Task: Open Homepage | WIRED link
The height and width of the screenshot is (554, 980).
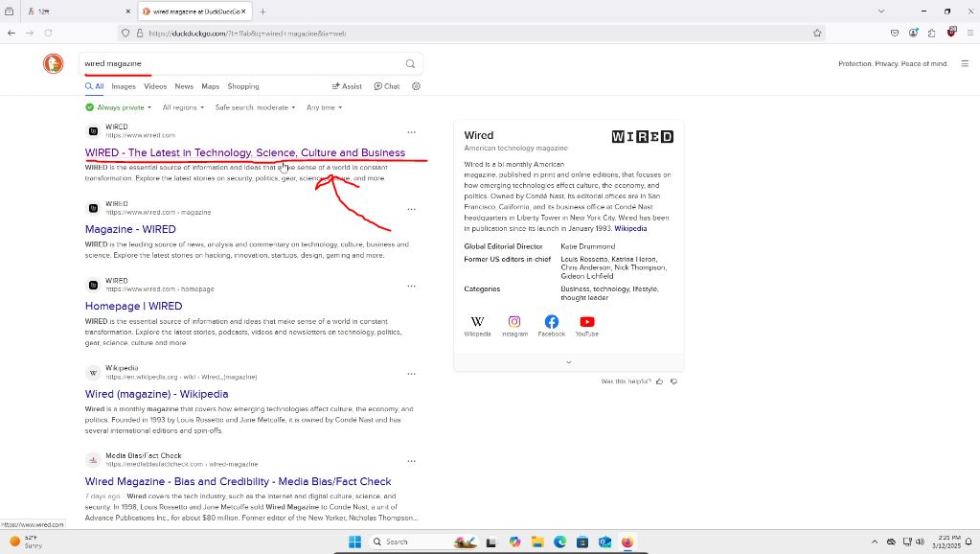Action: coord(134,307)
